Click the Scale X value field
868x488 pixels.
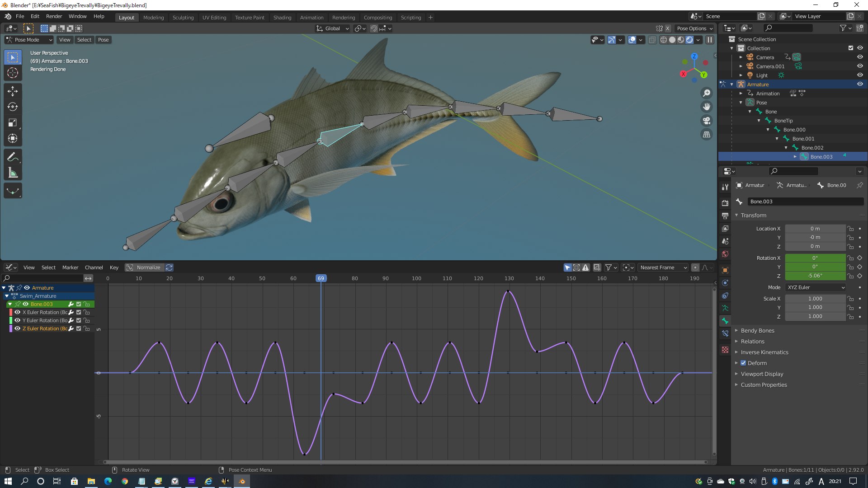pyautogui.click(x=815, y=299)
